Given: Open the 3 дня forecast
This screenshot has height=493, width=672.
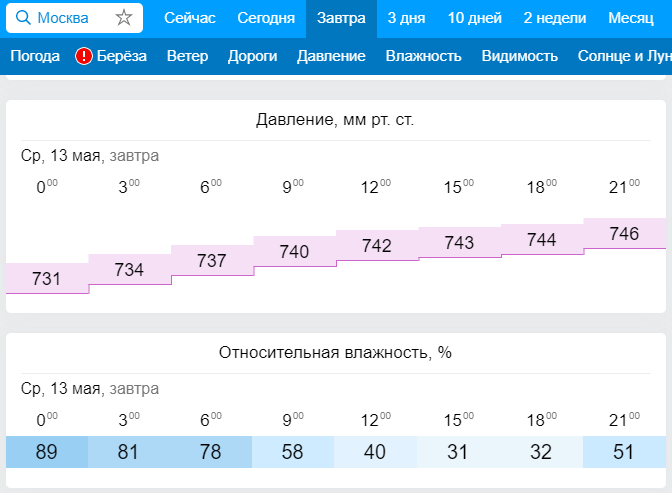Looking at the screenshot, I should pos(405,18).
